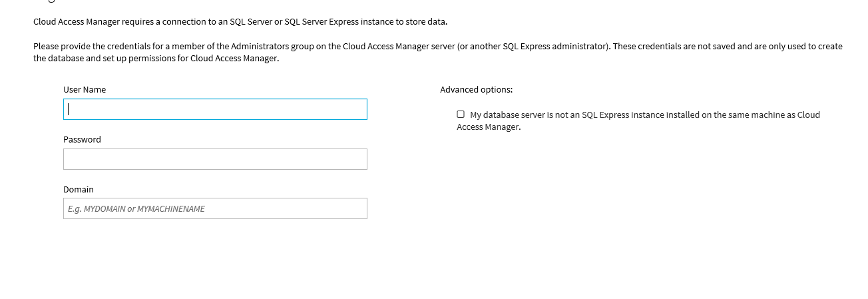Viewport: 868px width, 299px height.
Task: Click the "Domain" field label
Action: (79, 189)
